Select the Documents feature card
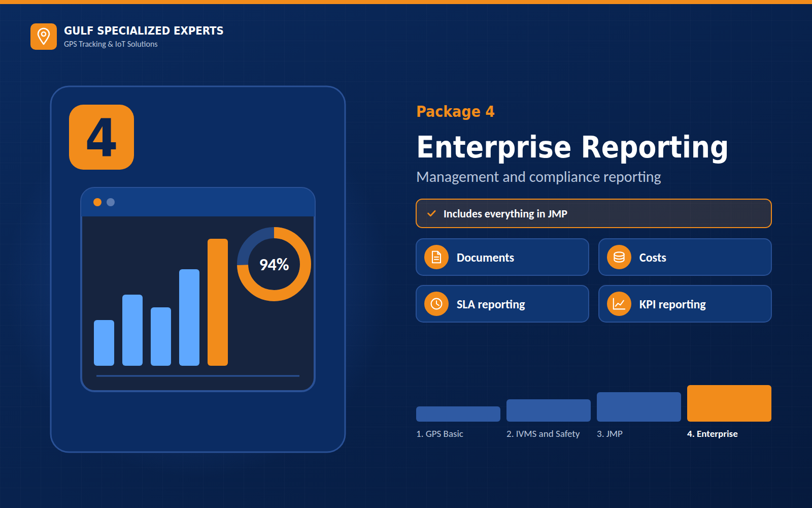This screenshot has height=508, width=812. [x=502, y=257]
